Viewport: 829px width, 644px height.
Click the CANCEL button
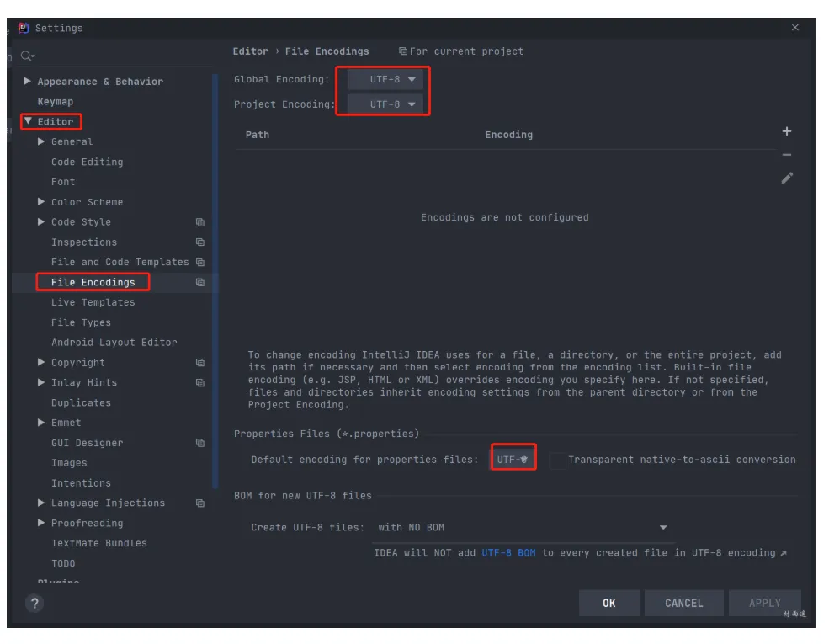[x=683, y=604]
